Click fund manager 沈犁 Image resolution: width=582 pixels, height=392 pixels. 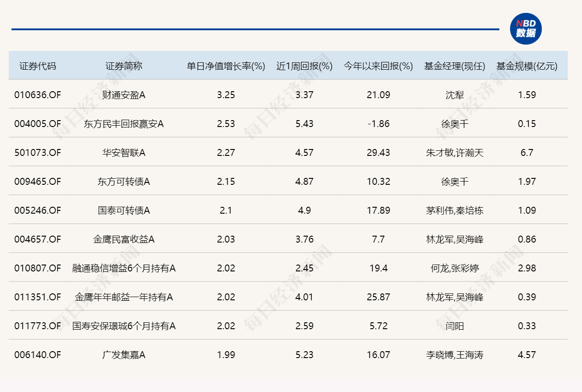(x=455, y=95)
